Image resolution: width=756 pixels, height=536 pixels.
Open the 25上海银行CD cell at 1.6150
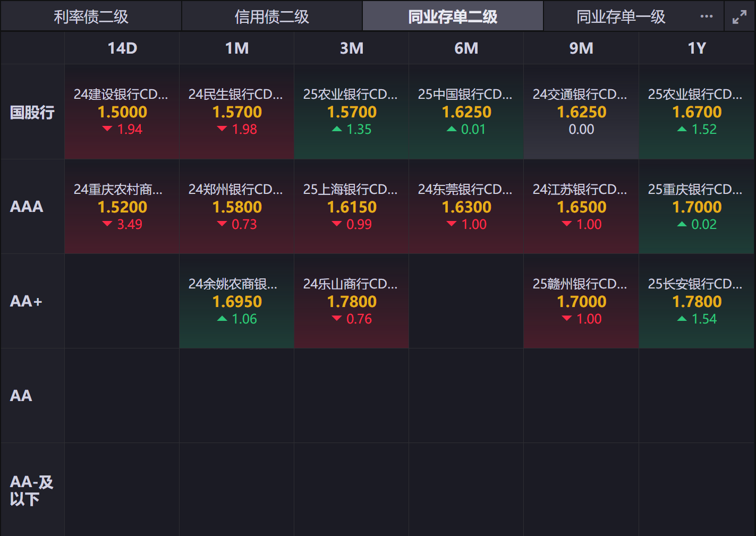[352, 207]
